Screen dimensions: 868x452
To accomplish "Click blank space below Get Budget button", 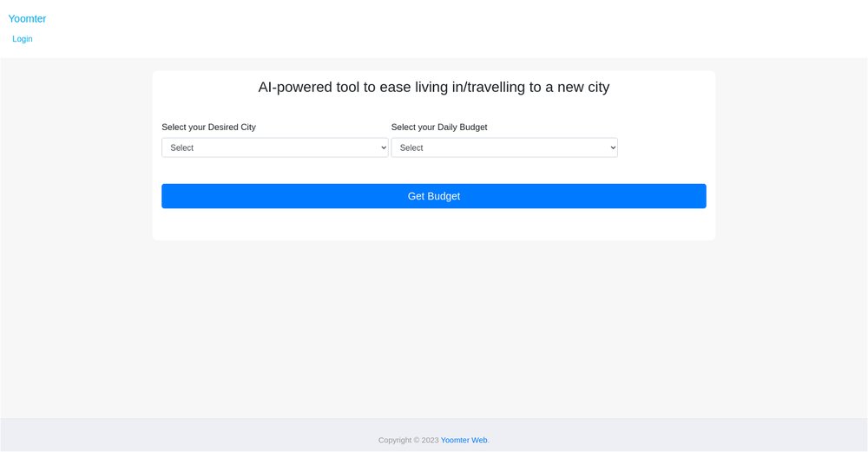I will [x=434, y=224].
